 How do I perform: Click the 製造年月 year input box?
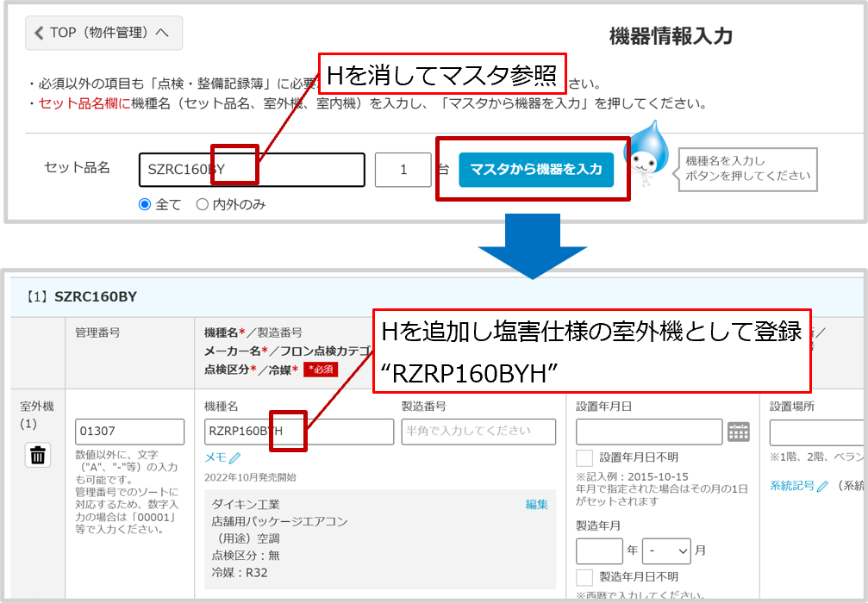click(598, 550)
